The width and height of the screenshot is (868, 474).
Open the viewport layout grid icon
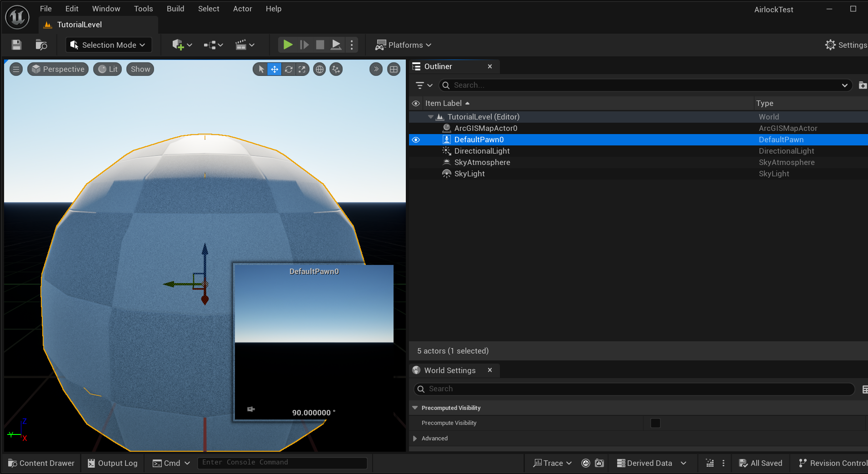(394, 69)
